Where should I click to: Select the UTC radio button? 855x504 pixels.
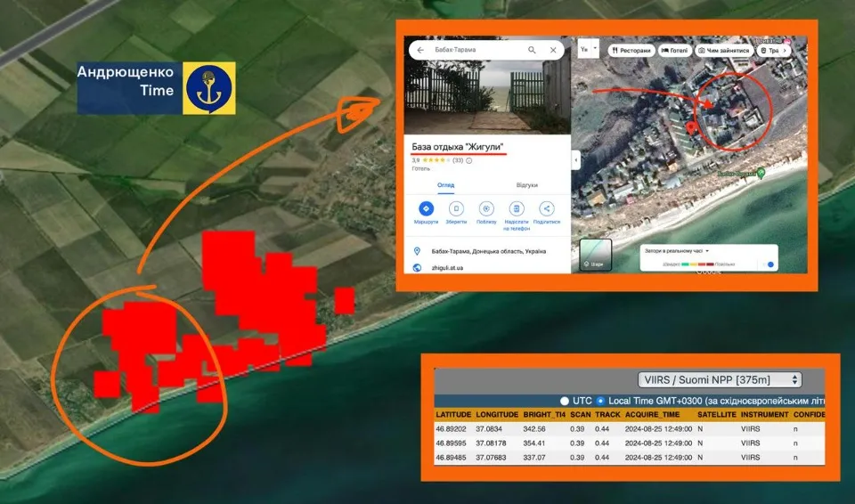tap(565, 401)
